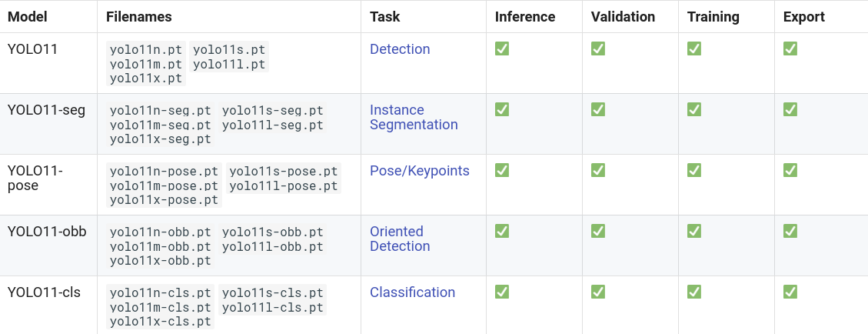Select the yolo11n.pt filename code
The image size is (868, 334).
click(146, 49)
